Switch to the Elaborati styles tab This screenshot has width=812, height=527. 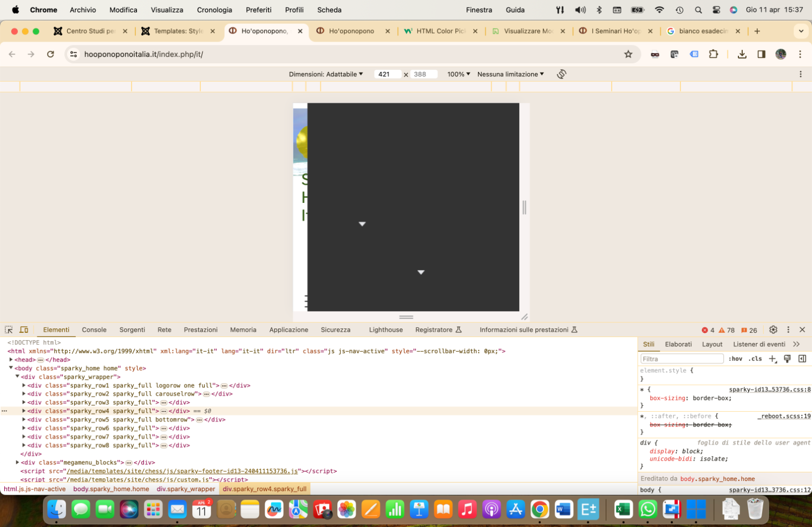pyautogui.click(x=678, y=344)
